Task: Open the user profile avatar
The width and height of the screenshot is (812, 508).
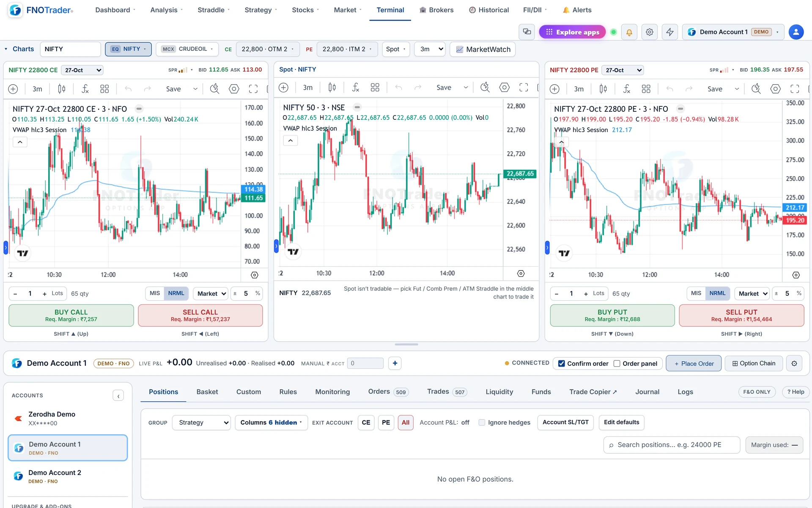Action: coord(796,32)
